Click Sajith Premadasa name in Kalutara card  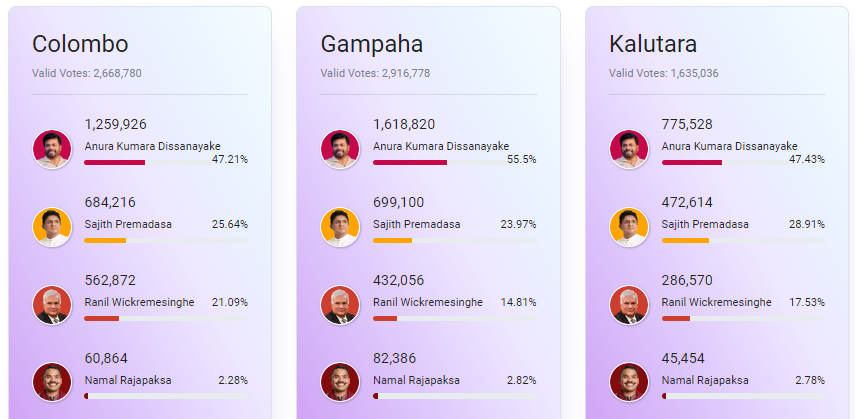point(705,224)
